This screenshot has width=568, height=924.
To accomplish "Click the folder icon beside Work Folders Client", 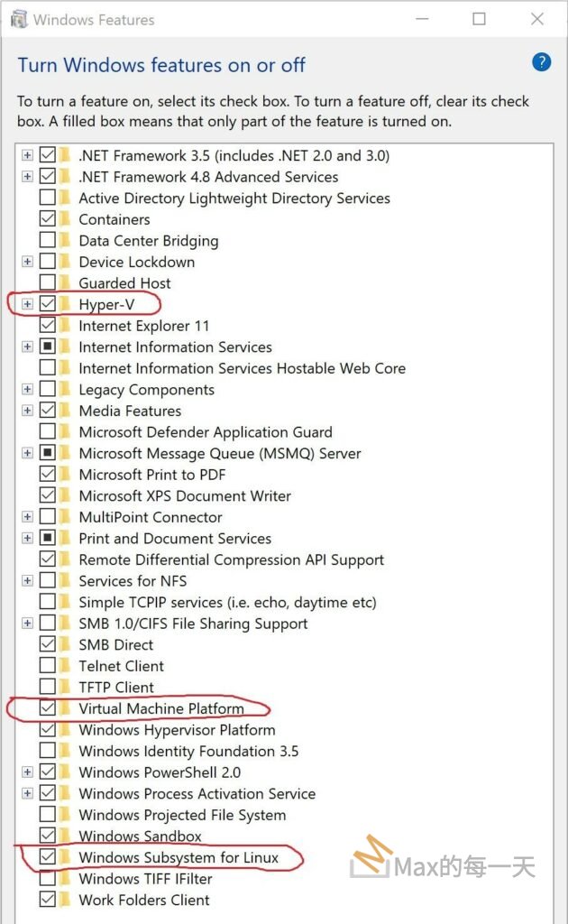I will click(x=65, y=900).
